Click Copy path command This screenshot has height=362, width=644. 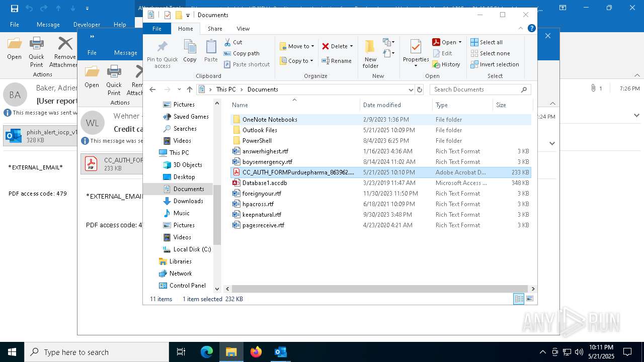(x=242, y=53)
